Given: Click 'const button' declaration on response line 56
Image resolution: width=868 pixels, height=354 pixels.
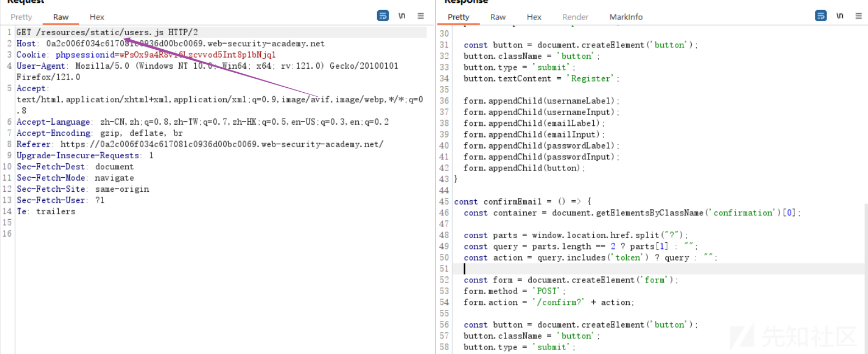Looking at the screenshot, I should [x=581, y=324].
